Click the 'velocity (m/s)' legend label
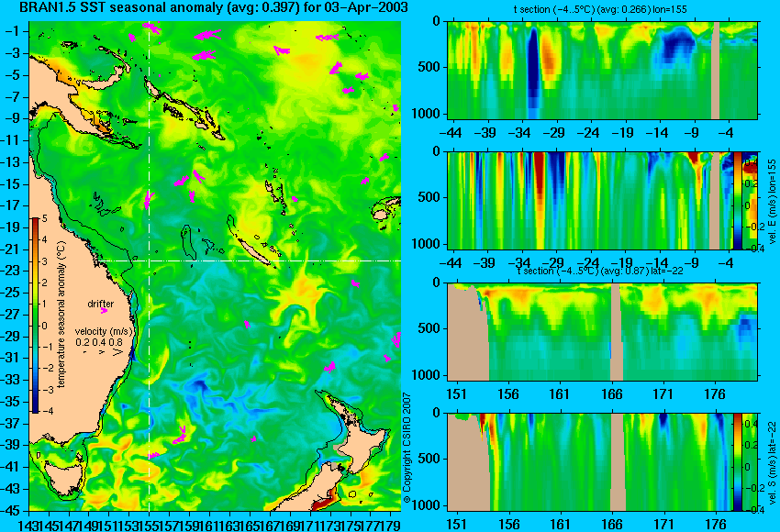The height and width of the screenshot is (532, 780). point(104,332)
